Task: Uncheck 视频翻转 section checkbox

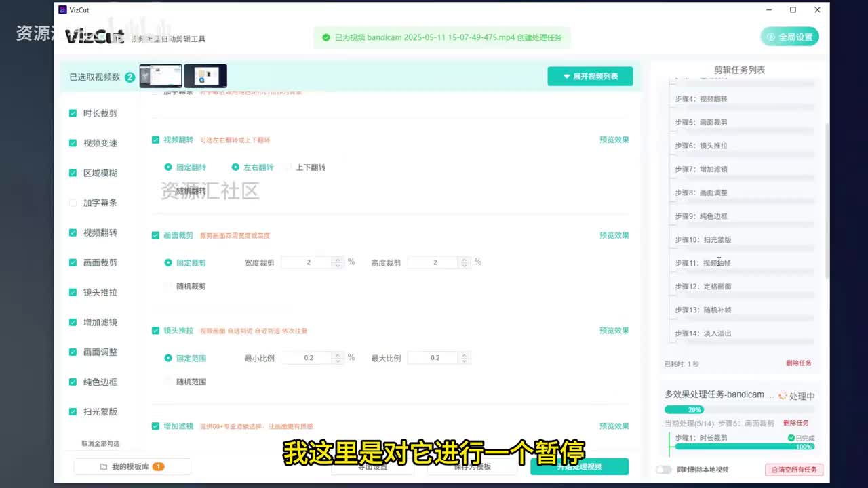Action: [155, 140]
